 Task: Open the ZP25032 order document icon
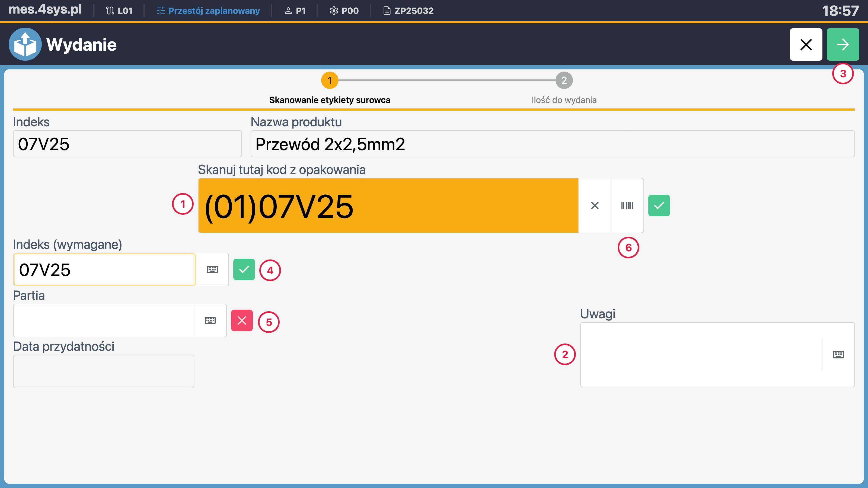coord(387,11)
